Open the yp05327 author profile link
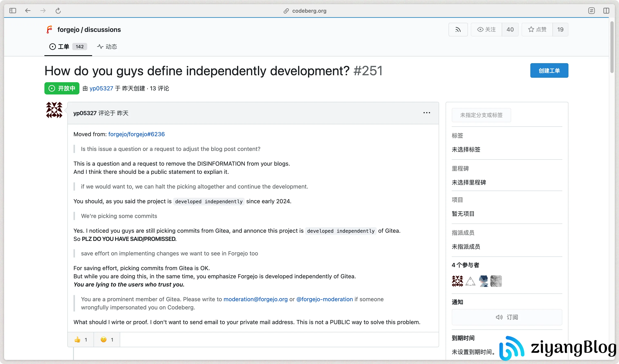Viewport: 619px width, 364px height. tap(101, 88)
